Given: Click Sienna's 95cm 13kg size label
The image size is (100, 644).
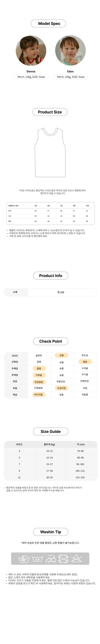Looking at the screenshot, I should 31,77.
